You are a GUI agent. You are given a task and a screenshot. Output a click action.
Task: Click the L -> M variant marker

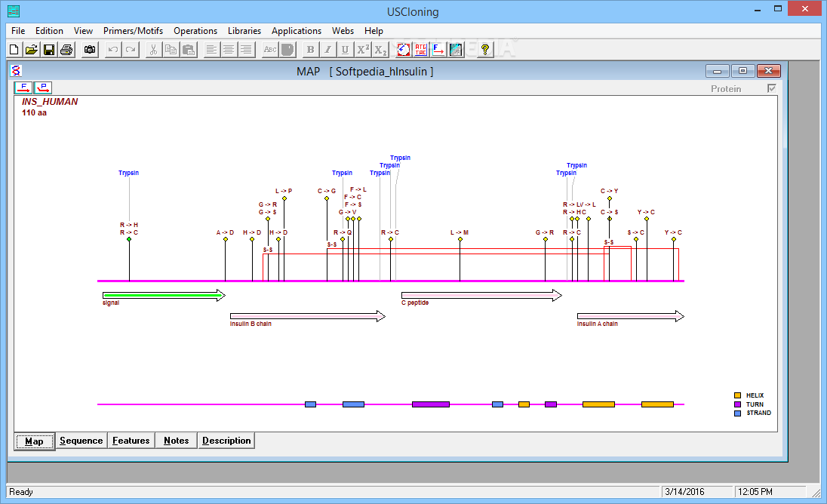460,239
